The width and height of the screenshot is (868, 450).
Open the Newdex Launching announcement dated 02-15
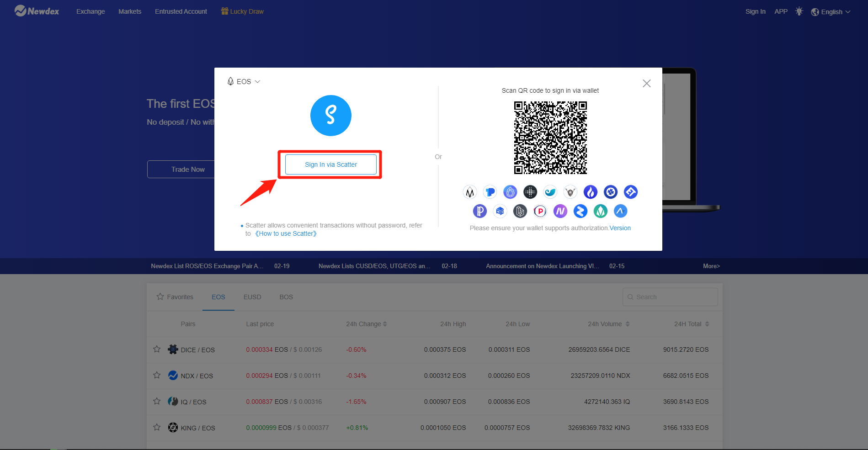[543, 266]
